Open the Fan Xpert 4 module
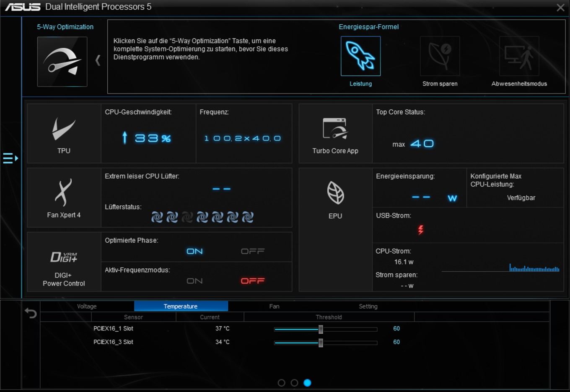The width and height of the screenshot is (570, 392). [64, 198]
